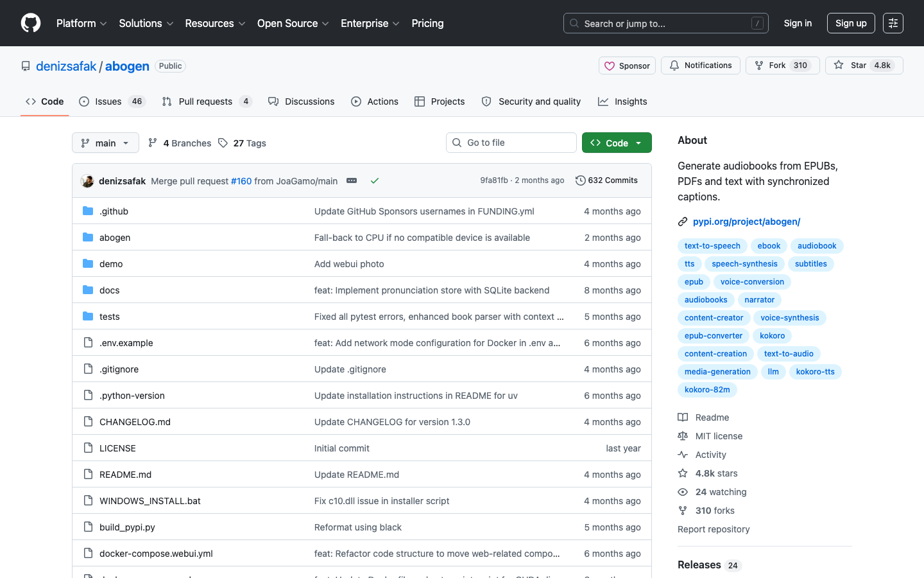Click the tag icon next to 27 Tags
The image size is (924, 578).
tap(223, 143)
